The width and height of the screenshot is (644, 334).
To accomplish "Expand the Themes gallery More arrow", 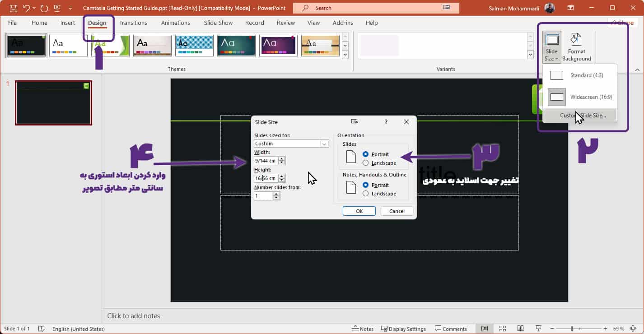I will pyautogui.click(x=345, y=55).
